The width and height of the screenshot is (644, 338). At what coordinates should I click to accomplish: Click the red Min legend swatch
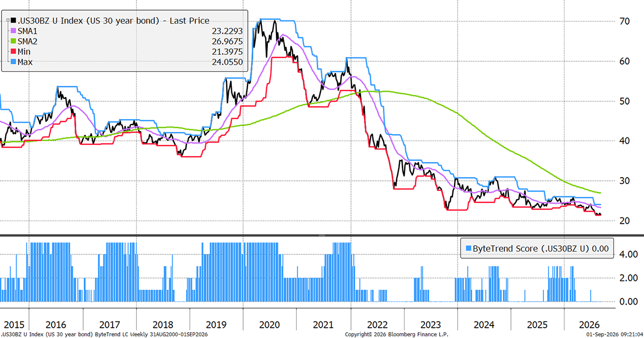(x=13, y=52)
